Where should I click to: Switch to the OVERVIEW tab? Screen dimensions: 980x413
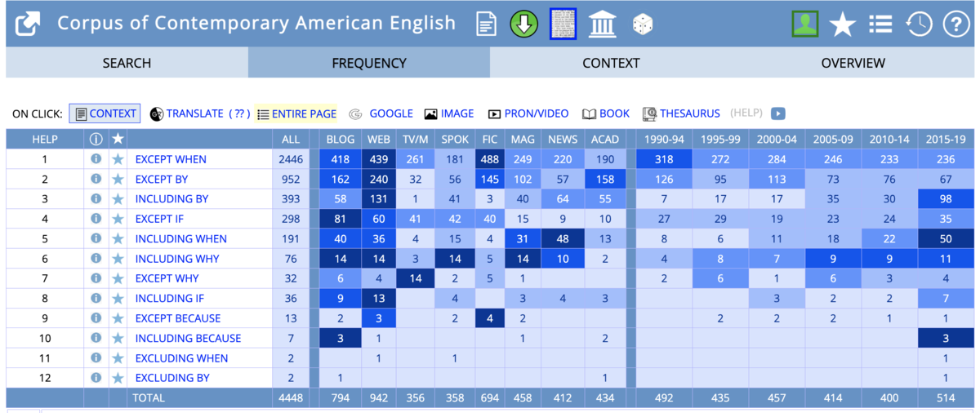point(853,63)
